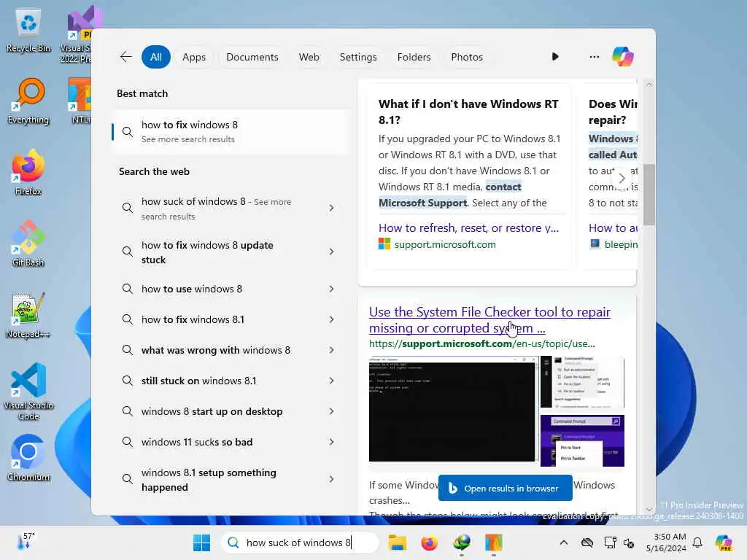Click the results pane scrollbar thumb
The height and width of the screenshot is (560, 747).
649,194
